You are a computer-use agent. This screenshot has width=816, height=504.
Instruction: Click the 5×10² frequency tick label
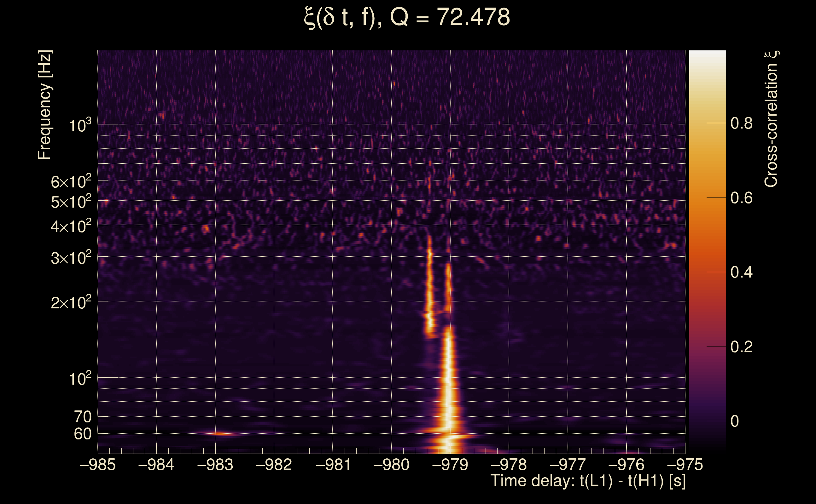pyautogui.click(x=71, y=202)
